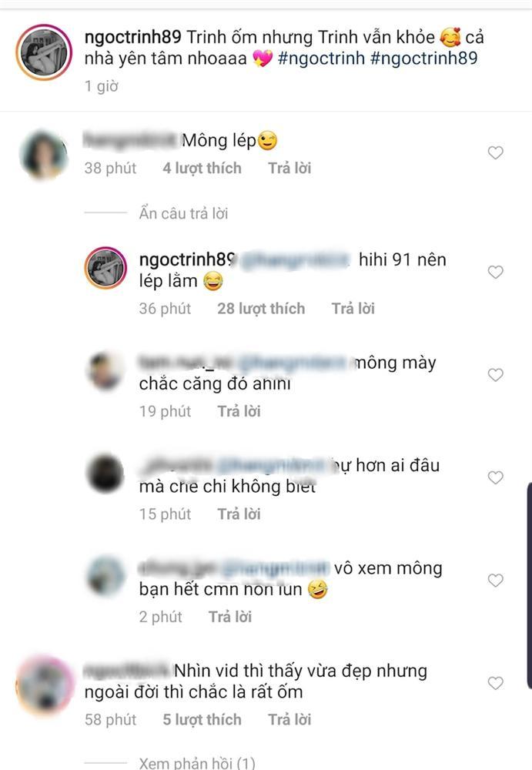Viewport: 532px width, 770px height.
Task: View '28 lượt thích' on ngoctrinh89's reply
Action: click(x=261, y=309)
